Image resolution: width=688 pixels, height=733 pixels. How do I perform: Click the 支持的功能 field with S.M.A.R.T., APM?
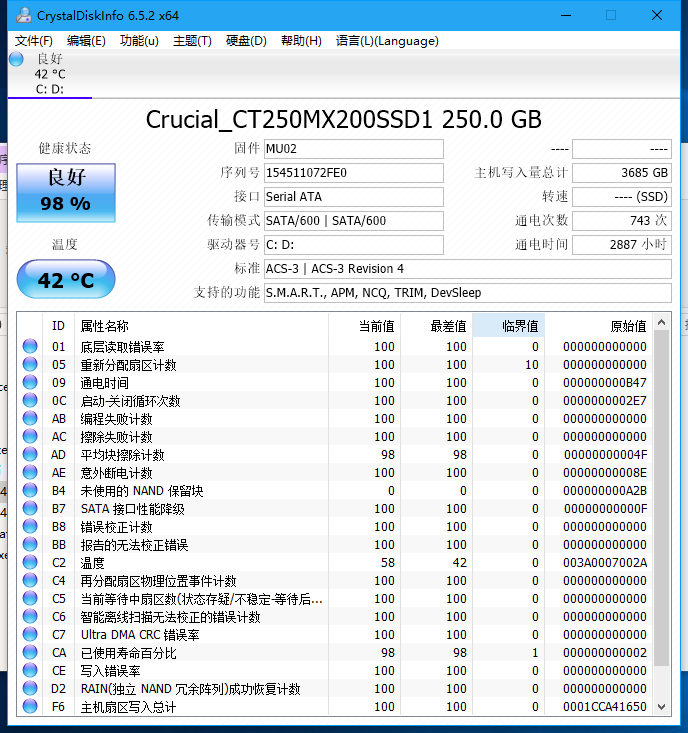click(x=468, y=293)
